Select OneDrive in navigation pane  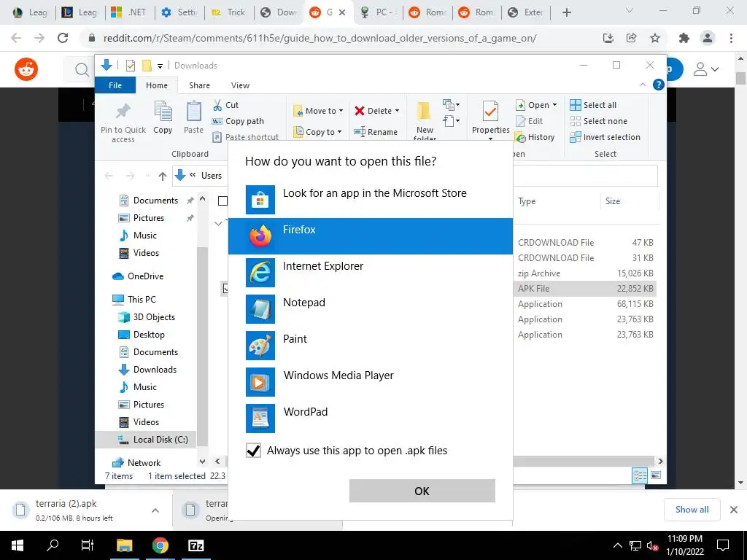138,276
